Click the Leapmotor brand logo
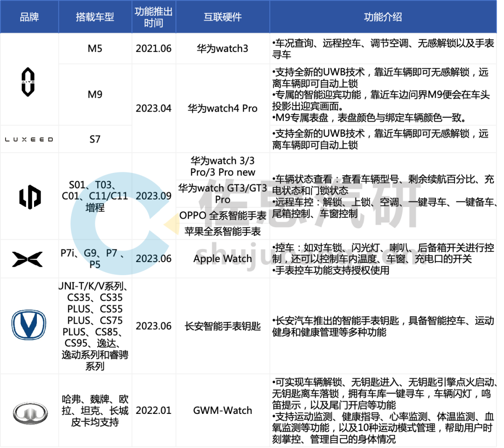This screenshot has width=504, height=448. pos(30,197)
